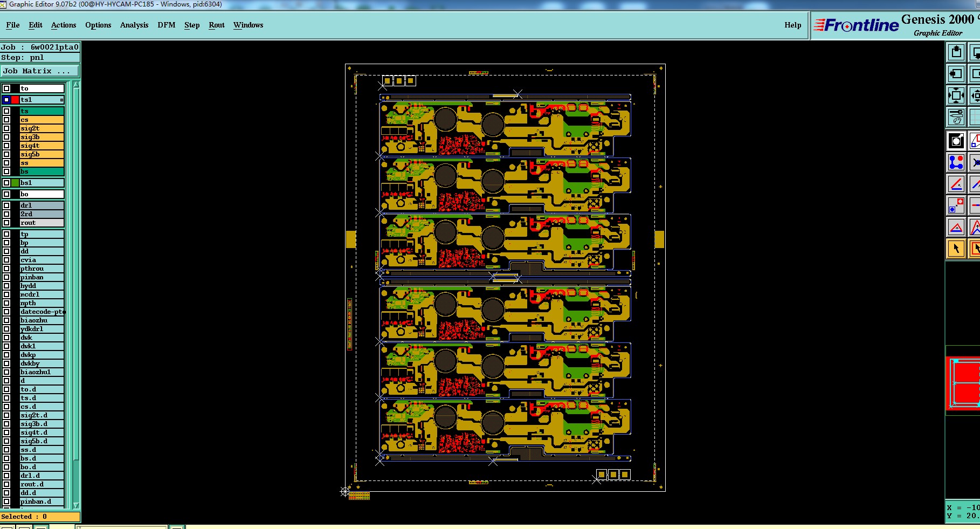
Task: Open the Analysis menu
Action: point(134,25)
